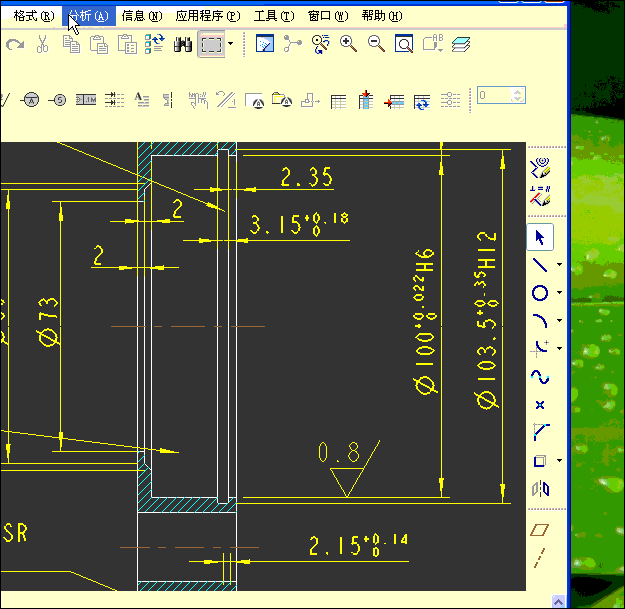
Task: Click the scroll arrow at bottom right
Action: (558, 601)
